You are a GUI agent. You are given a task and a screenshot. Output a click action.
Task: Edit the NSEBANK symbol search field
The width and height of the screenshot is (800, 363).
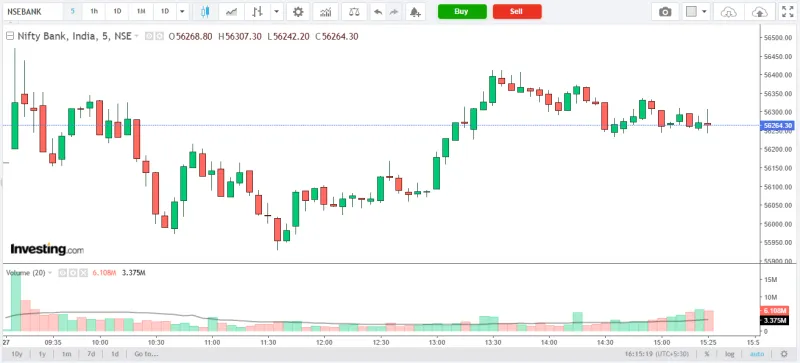(x=32, y=11)
